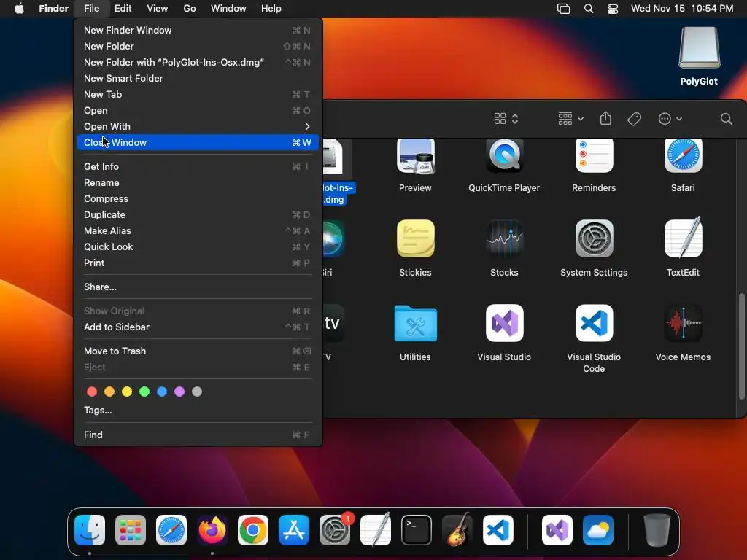Choose Rename from File menu
This screenshot has height=560, width=747.
198,183
